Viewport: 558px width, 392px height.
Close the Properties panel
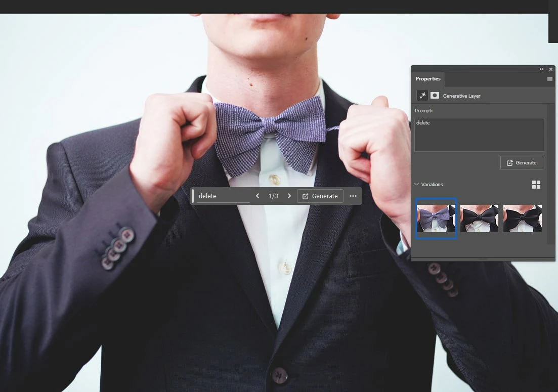click(x=551, y=69)
